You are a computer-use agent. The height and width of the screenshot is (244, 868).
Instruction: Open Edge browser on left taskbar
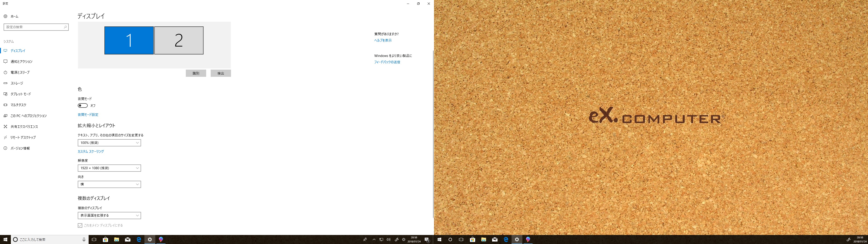click(x=139, y=240)
